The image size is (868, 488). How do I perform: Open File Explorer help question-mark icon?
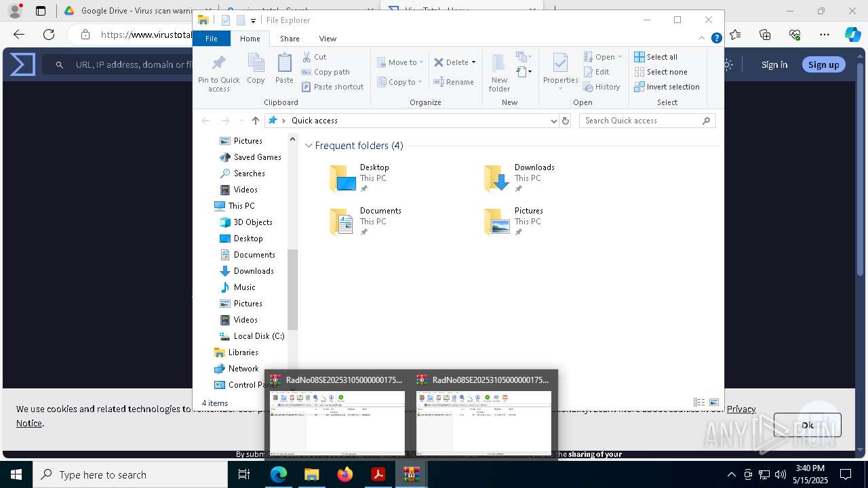point(716,39)
